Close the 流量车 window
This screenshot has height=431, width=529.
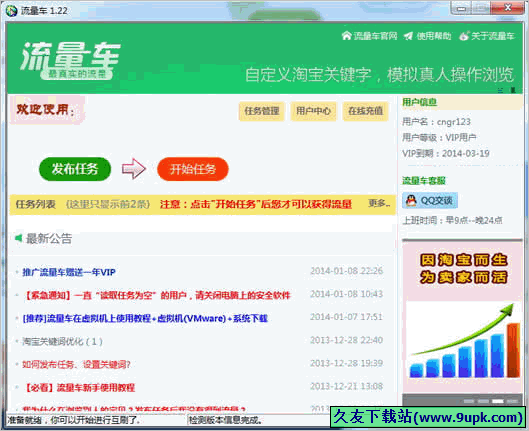(x=507, y=8)
